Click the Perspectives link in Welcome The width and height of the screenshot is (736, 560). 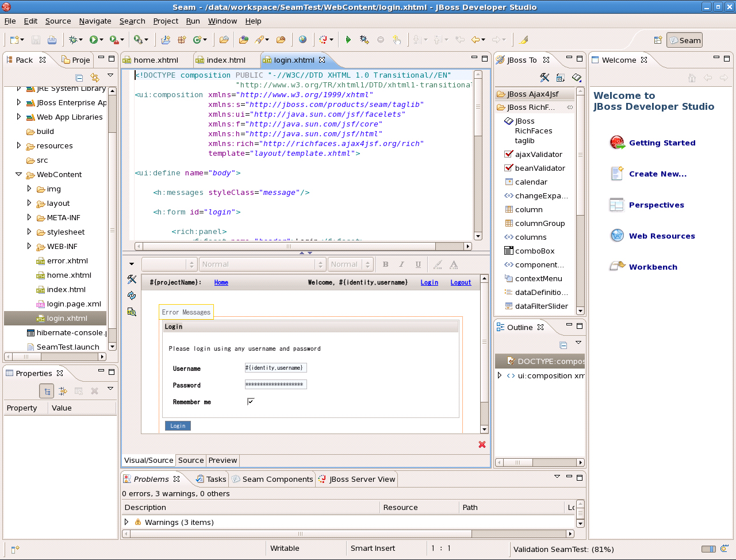(657, 205)
